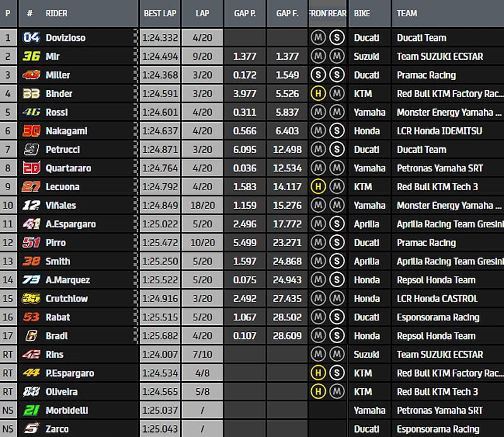
Task: Click Dovizioso's number 04 badge
Action: (31, 38)
